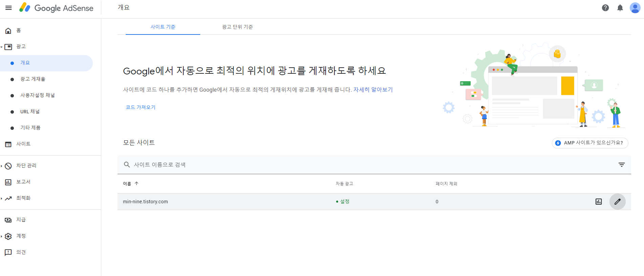Screen dimensions: 644x276
Task: Click the Google AdSense logo
Action: tap(56, 8)
